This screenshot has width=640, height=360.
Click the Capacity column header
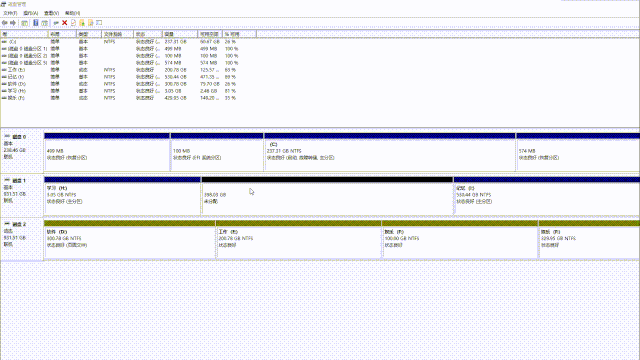coord(180,34)
